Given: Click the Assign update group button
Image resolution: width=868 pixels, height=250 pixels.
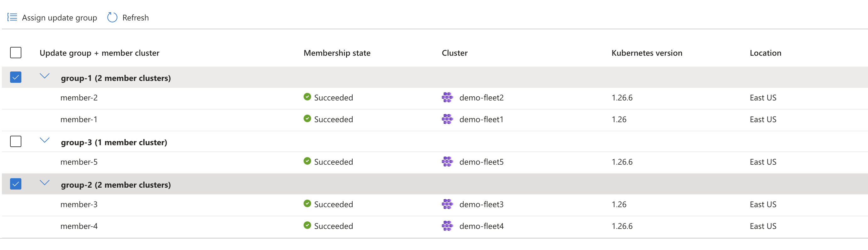Looking at the screenshot, I should [59, 18].
